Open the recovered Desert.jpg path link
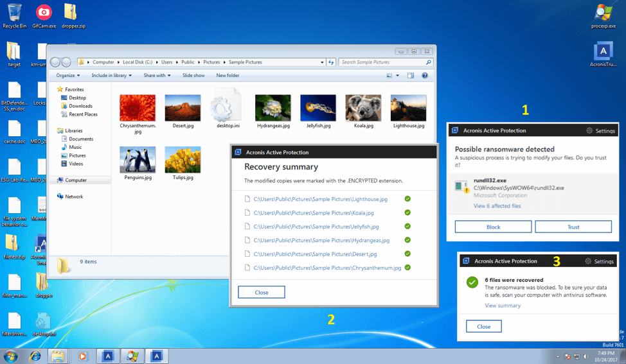Image resolution: width=626 pixels, height=364 pixels. coord(315,254)
